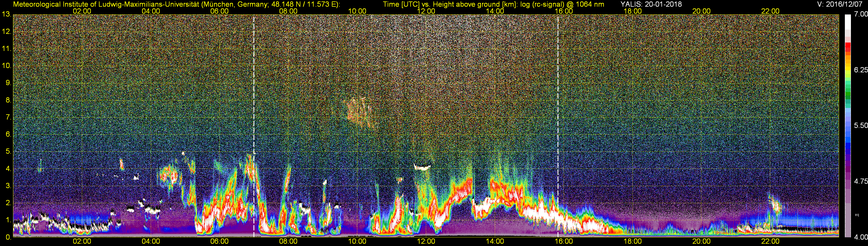The height and width of the screenshot is (246, 868).
Task: Select the 16:00 label on the top time axis
Action: (x=564, y=11)
